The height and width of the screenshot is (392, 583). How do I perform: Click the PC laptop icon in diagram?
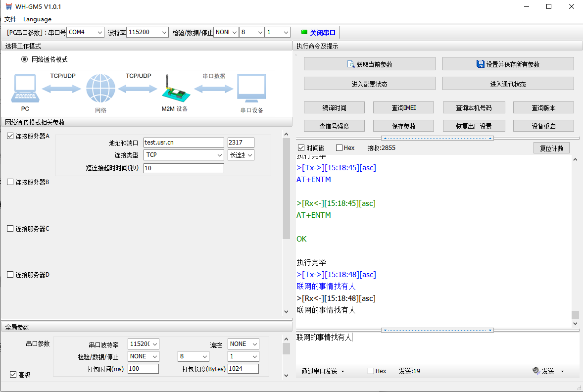coord(25,89)
